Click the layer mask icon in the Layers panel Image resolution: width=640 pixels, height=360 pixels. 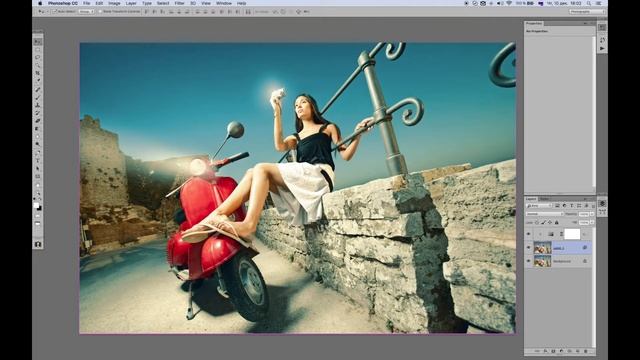(x=553, y=351)
